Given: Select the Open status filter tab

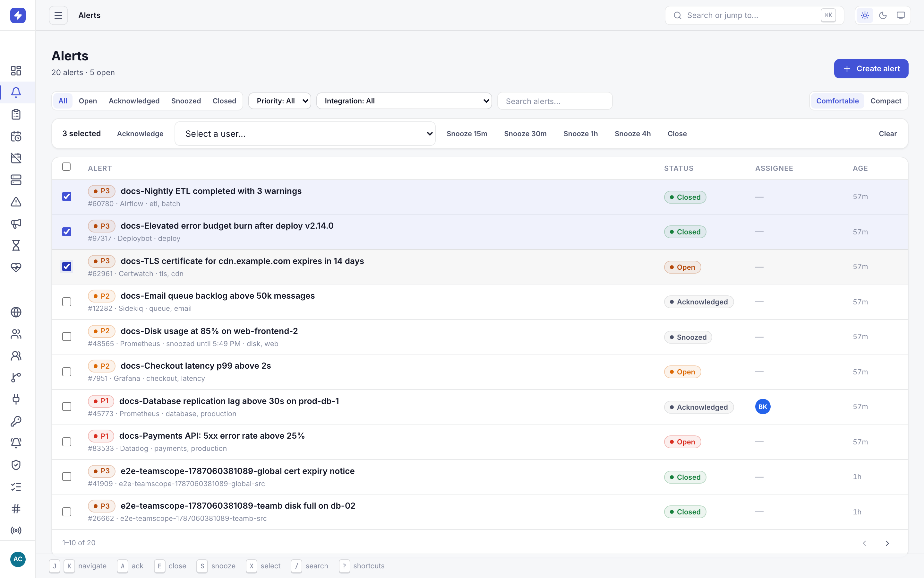Looking at the screenshot, I should coord(88,101).
